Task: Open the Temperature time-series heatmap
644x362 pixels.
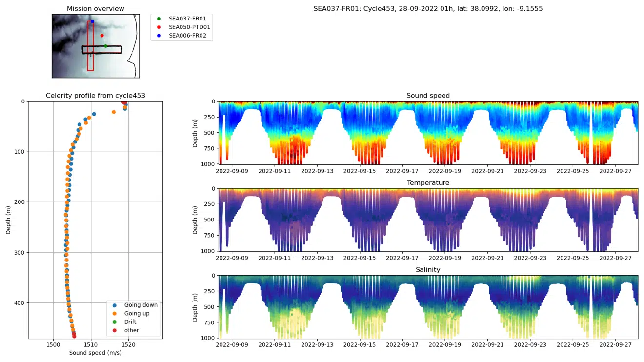Action: coord(428,220)
